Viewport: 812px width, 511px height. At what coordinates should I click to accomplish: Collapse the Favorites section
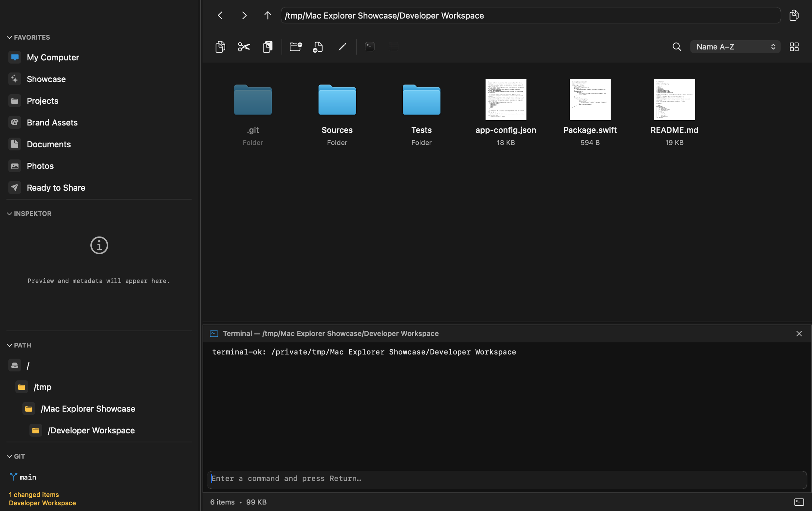click(9, 37)
